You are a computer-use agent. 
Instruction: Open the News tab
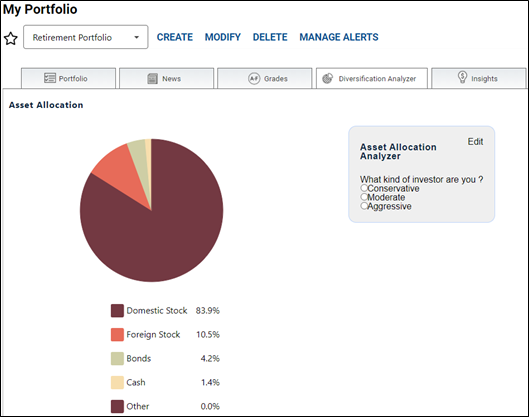[167, 78]
